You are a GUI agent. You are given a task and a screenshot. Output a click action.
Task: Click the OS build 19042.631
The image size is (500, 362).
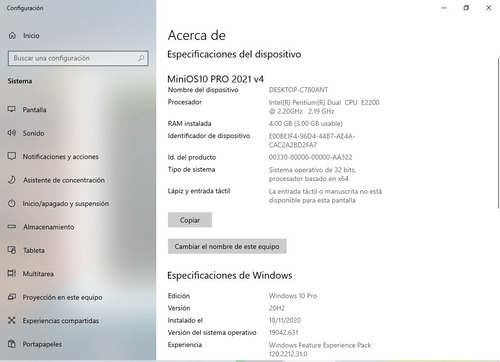point(283,332)
